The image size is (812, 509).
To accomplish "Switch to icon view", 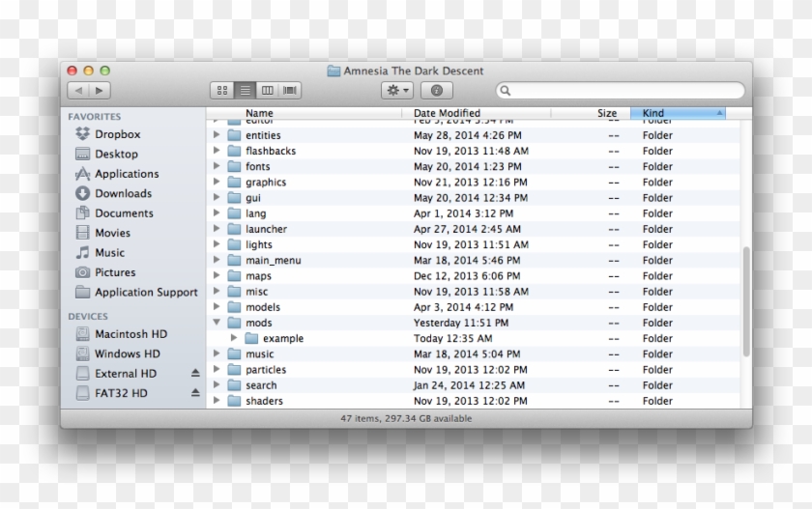I will click(x=222, y=91).
